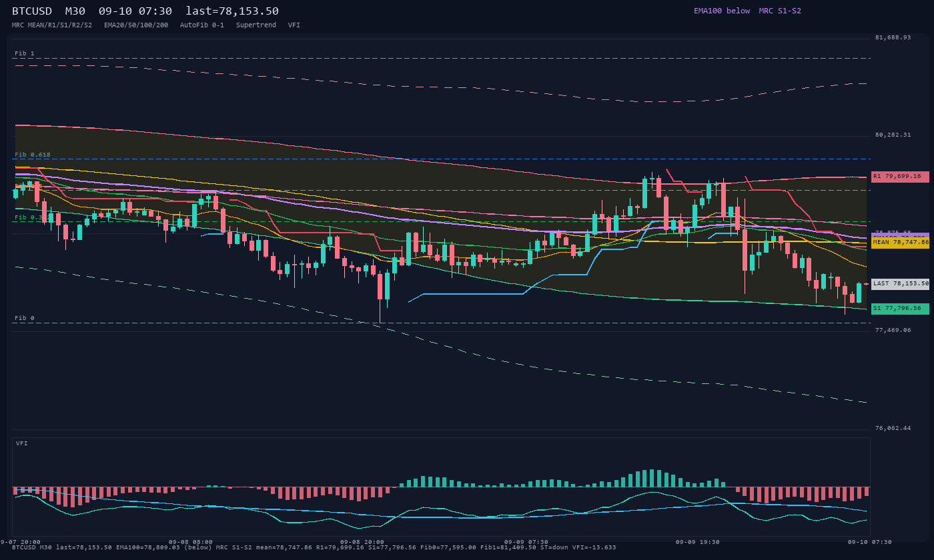934x560 pixels.
Task: Click "R1=79,699.16" in the bottom status line
Action: pyautogui.click(x=340, y=547)
